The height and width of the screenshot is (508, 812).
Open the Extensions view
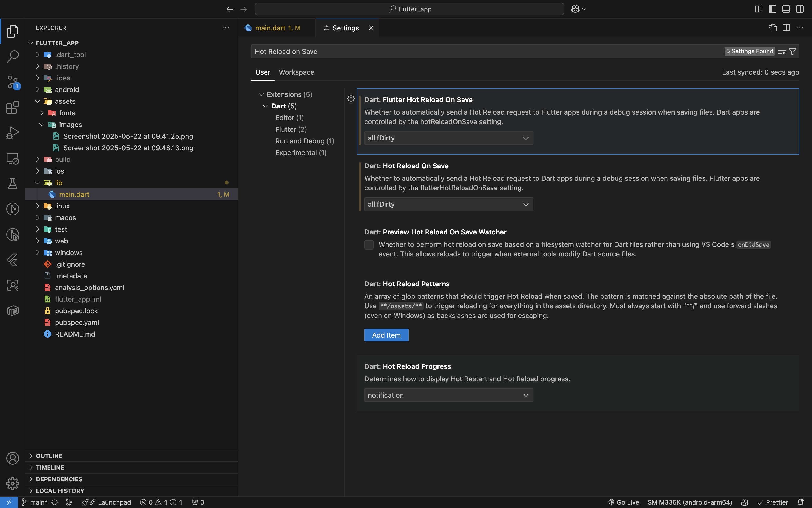coord(12,107)
